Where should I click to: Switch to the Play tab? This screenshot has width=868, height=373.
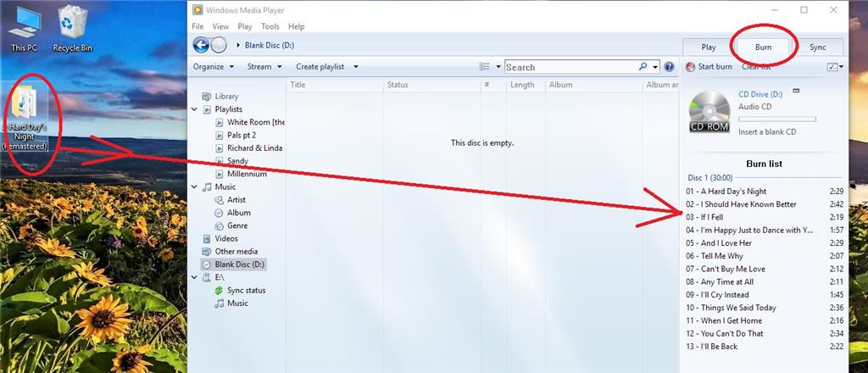tap(709, 47)
